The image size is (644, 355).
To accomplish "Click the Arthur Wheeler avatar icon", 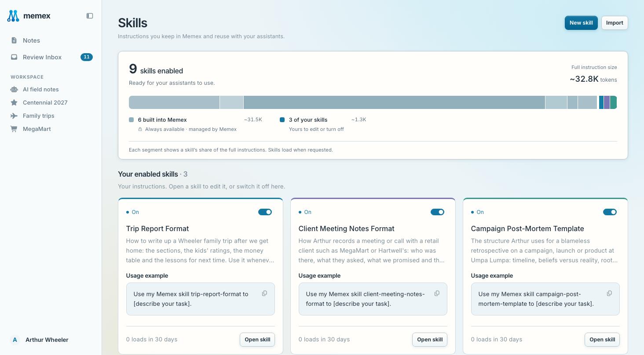I will click(15, 340).
